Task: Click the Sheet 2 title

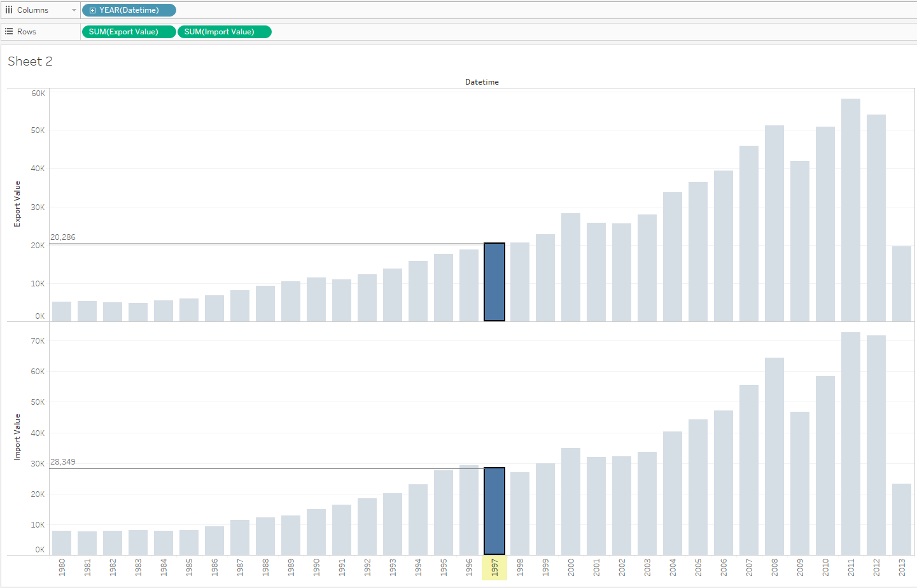Action: [x=30, y=61]
